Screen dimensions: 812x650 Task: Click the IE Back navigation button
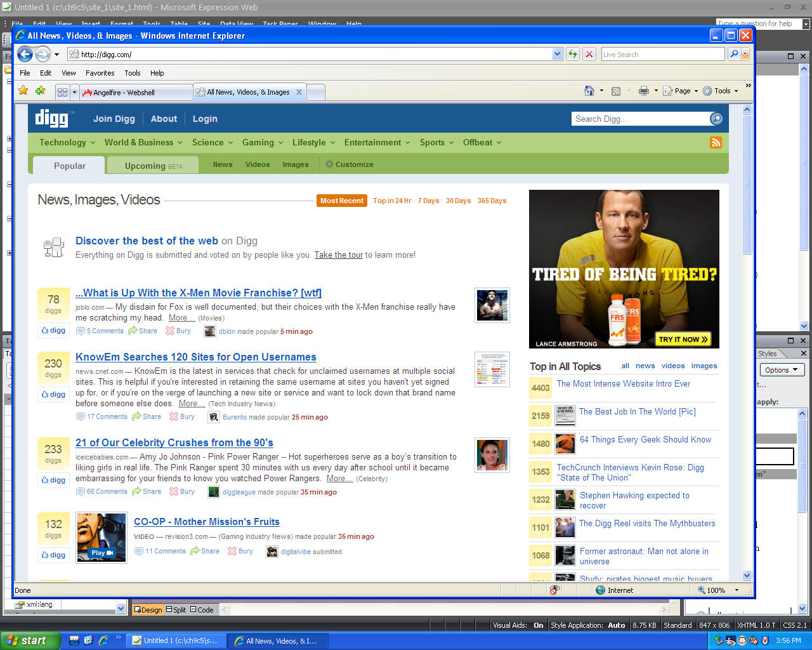click(25, 54)
